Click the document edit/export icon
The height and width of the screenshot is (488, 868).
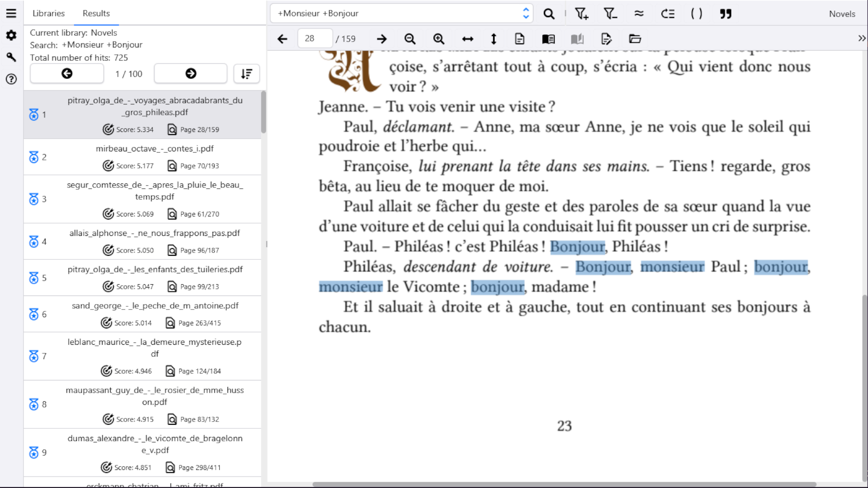(606, 39)
